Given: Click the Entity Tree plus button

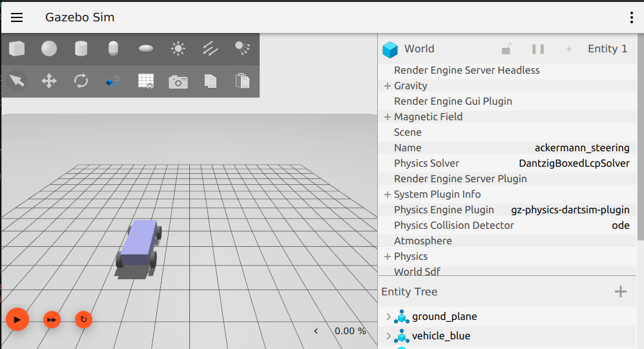Looking at the screenshot, I should click(621, 292).
